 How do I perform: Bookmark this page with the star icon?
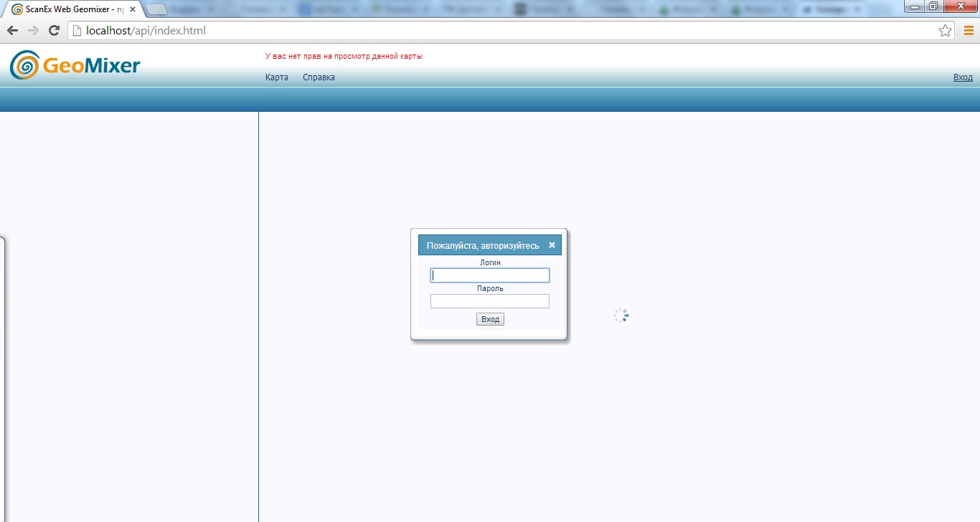click(x=946, y=31)
